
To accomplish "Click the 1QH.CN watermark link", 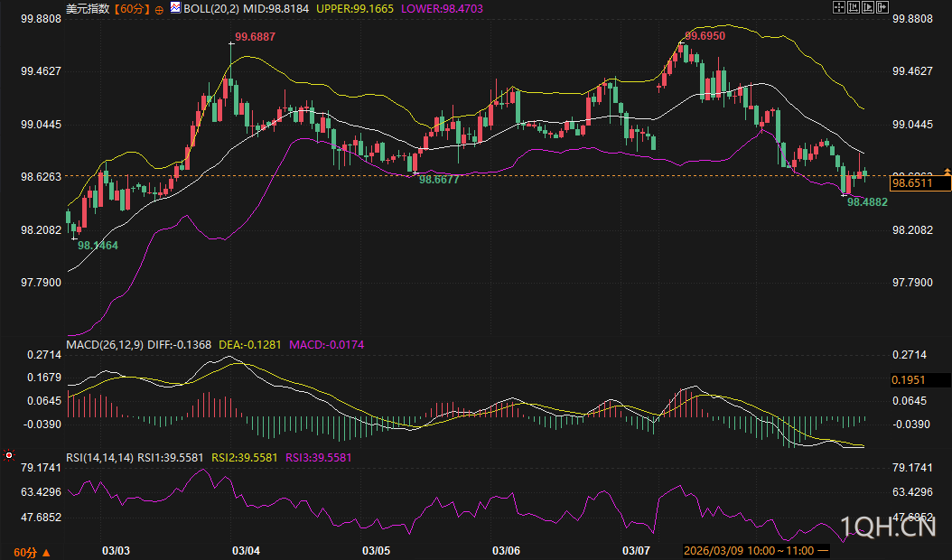I will tap(886, 528).
